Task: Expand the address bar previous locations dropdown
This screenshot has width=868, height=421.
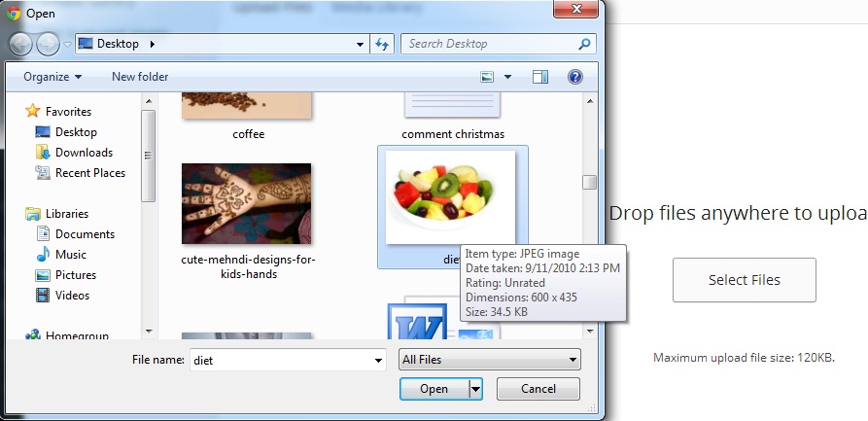Action: pos(360,45)
